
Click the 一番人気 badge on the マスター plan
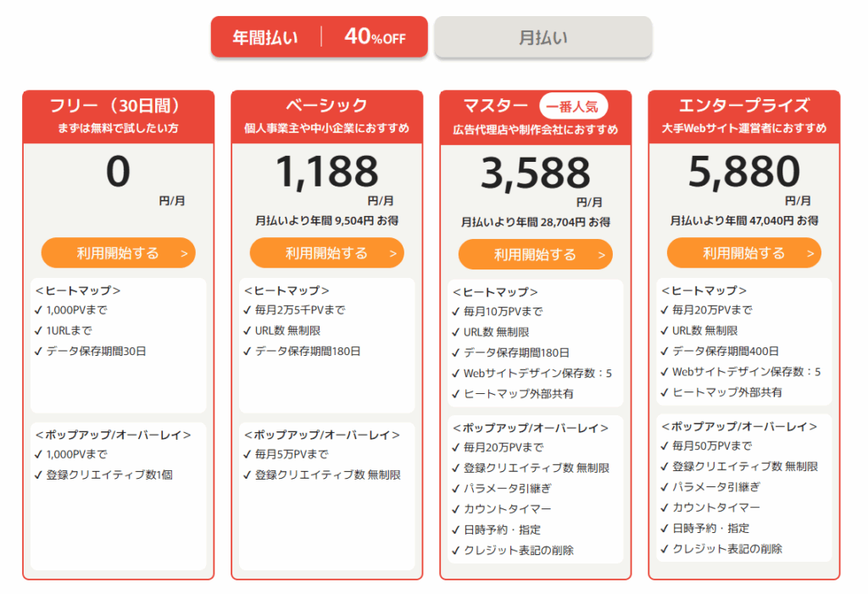pos(573,106)
